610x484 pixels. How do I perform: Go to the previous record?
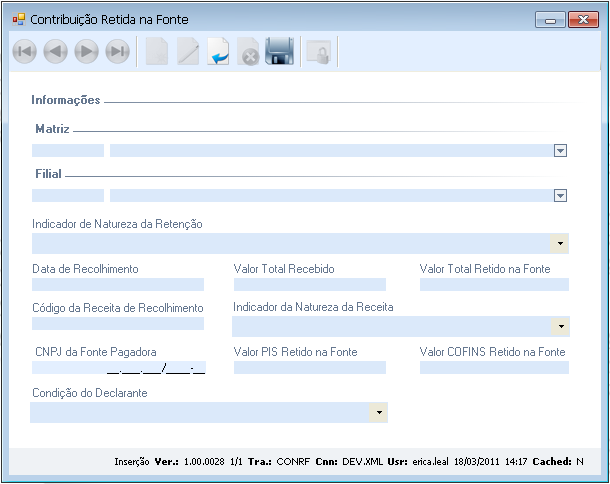coord(56,51)
